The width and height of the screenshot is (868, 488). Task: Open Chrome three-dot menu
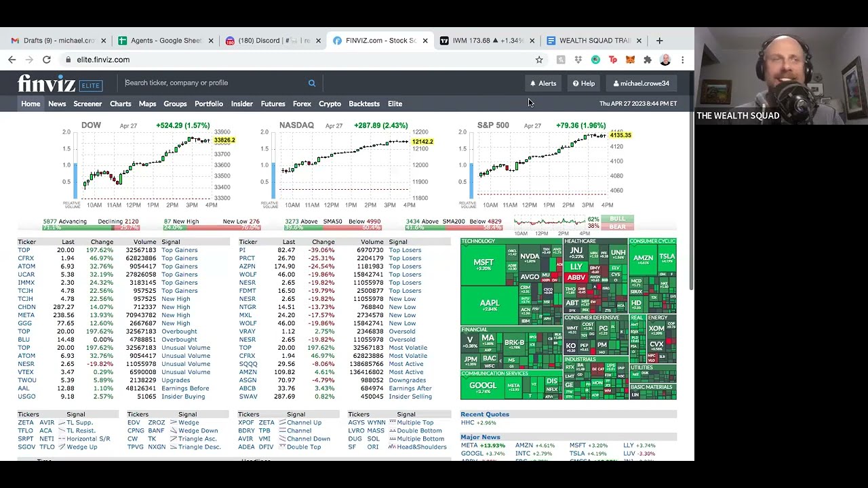682,60
